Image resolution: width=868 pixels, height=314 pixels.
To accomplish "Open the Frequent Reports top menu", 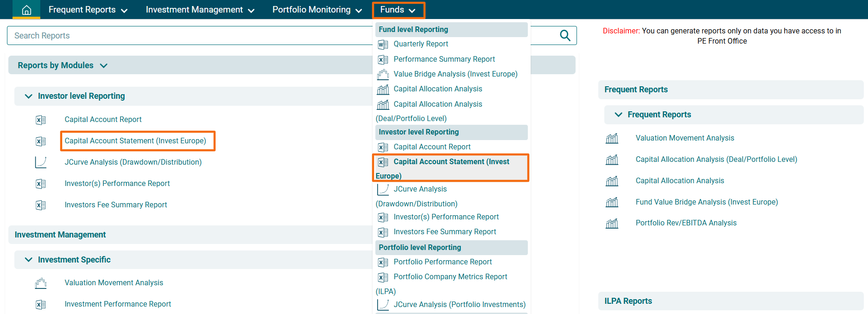I will point(88,10).
